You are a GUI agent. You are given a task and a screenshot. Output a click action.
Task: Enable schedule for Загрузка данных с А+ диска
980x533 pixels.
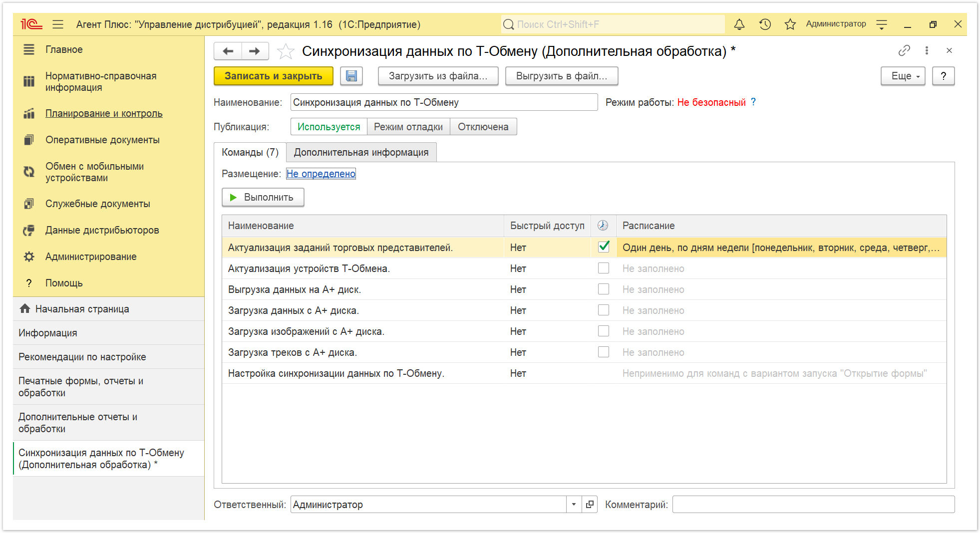[604, 310]
